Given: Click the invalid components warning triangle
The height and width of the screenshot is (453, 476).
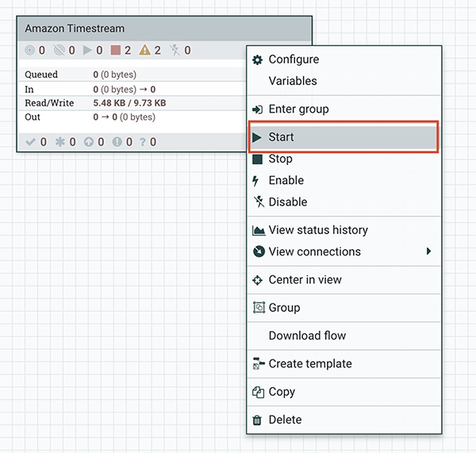Looking at the screenshot, I should coord(145,51).
